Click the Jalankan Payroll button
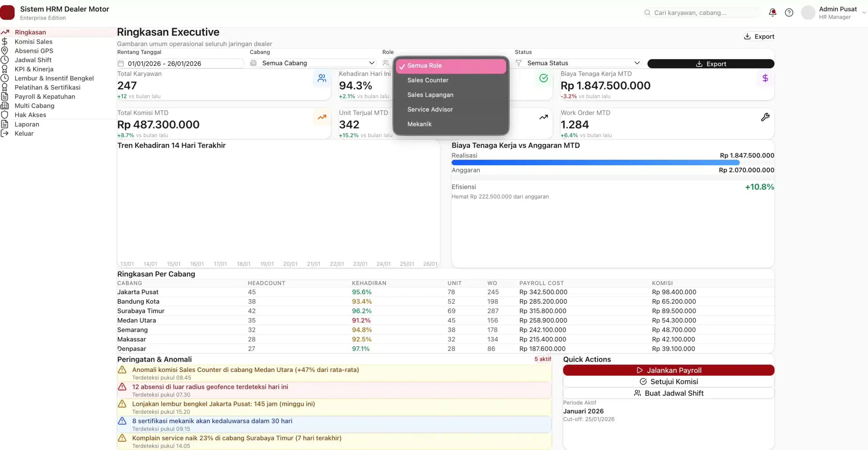Screen dimensions: 868x450 (x=669, y=370)
